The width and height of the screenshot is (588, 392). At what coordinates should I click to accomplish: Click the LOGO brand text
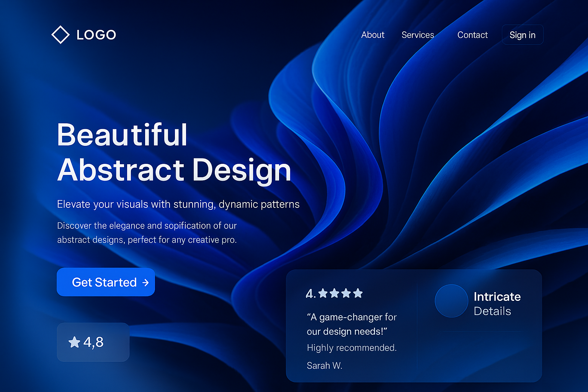tap(96, 35)
